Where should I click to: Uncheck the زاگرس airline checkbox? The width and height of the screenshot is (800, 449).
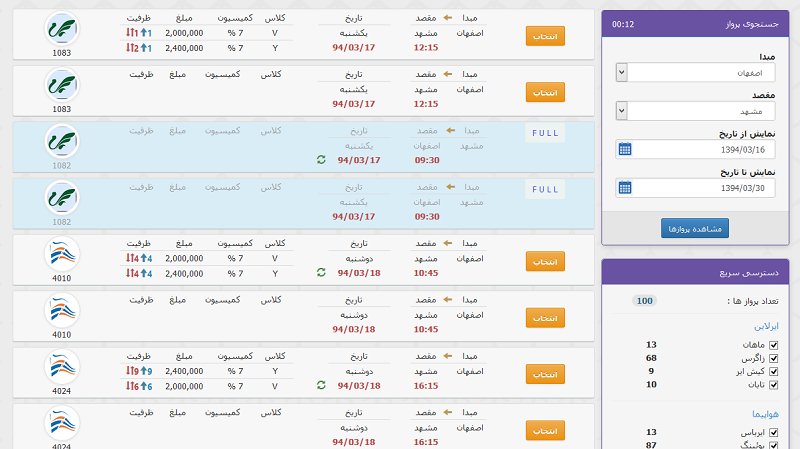coord(773,358)
